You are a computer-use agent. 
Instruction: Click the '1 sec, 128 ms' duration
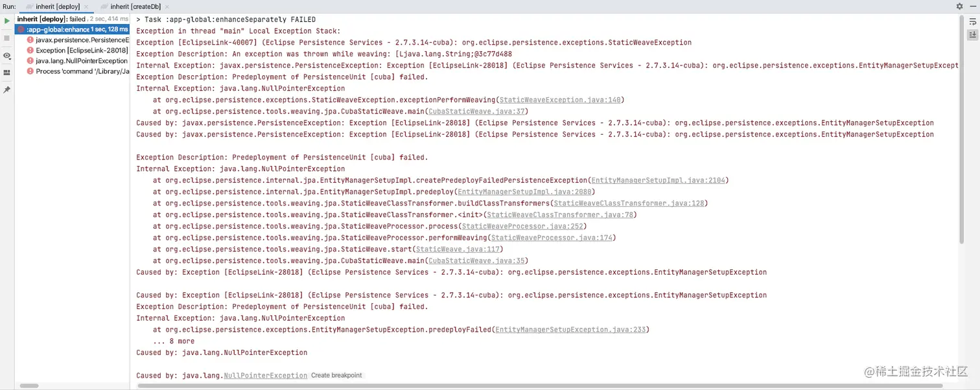110,30
